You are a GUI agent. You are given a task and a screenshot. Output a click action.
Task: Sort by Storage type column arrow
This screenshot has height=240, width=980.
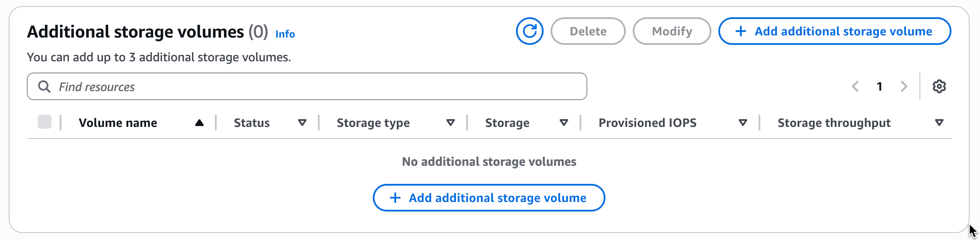(x=451, y=123)
